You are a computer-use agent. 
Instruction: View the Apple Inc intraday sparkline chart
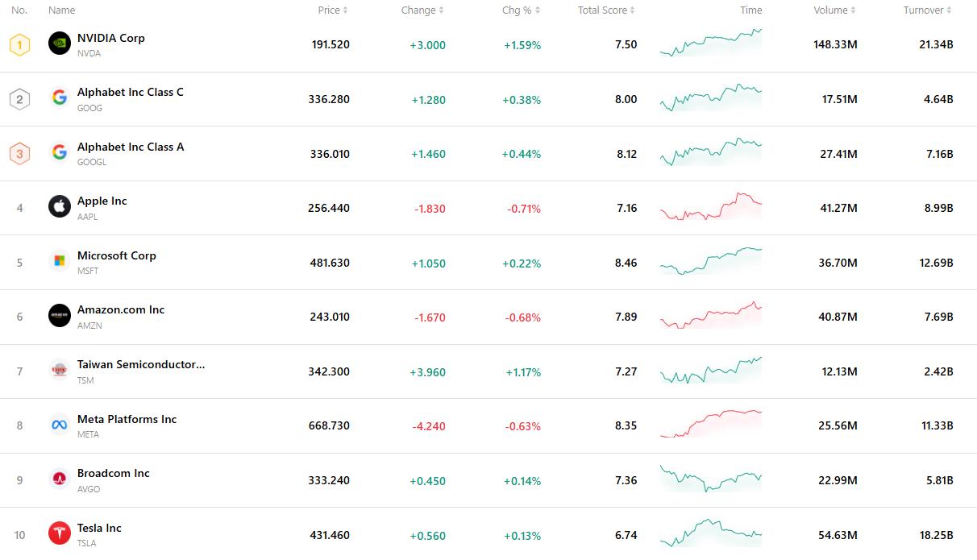click(x=710, y=208)
